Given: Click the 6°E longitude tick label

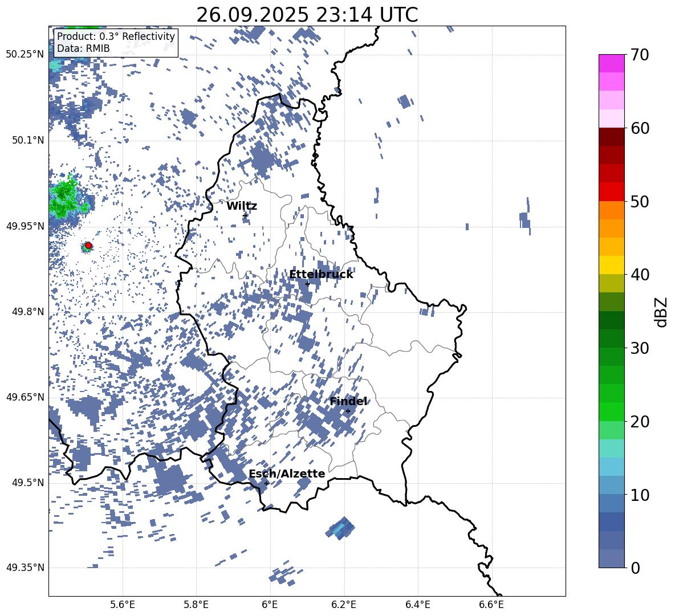Looking at the screenshot, I should tap(270, 605).
